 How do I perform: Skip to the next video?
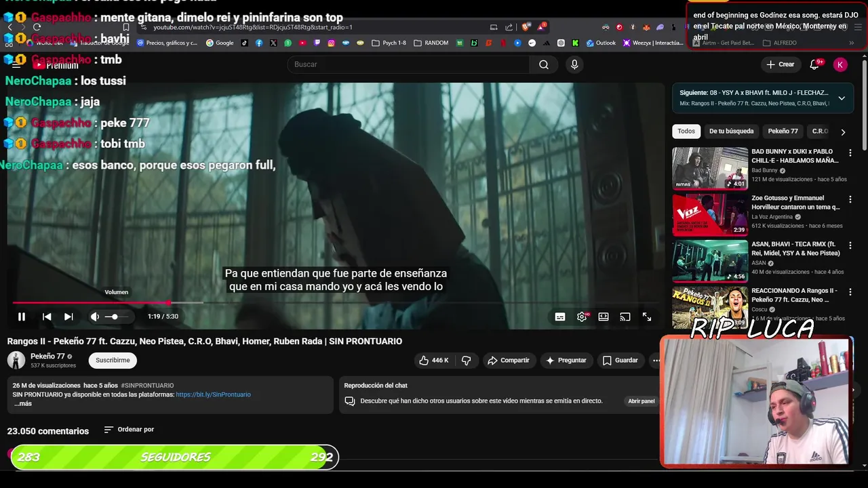(x=68, y=317)
